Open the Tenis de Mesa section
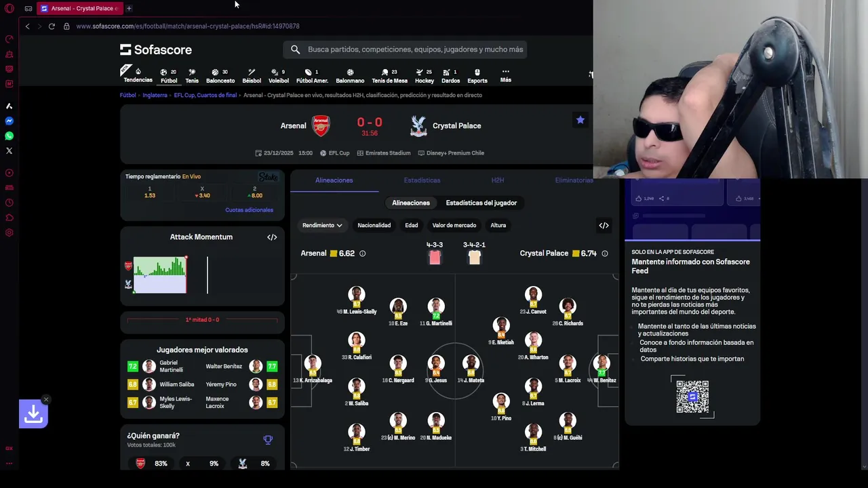This screenshot has height=488, width=868. 389,76
